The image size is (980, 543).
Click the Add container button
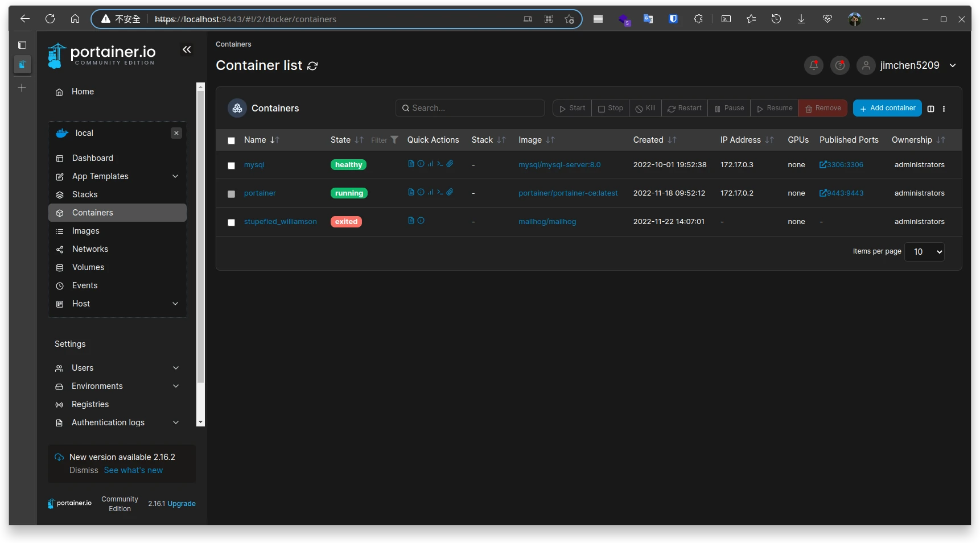click(x=887, y=108)
